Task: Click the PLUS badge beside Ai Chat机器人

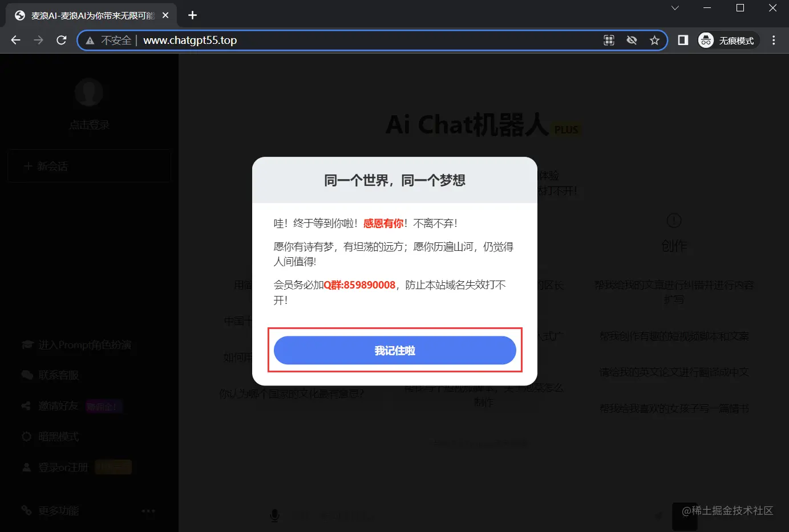Action: tap(567, 129)
